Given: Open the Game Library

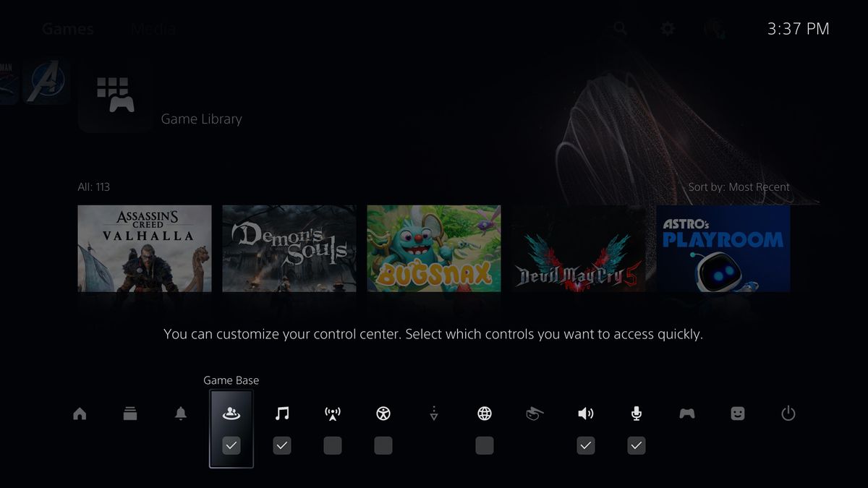Looking at the screenshot, I should 116,95.
